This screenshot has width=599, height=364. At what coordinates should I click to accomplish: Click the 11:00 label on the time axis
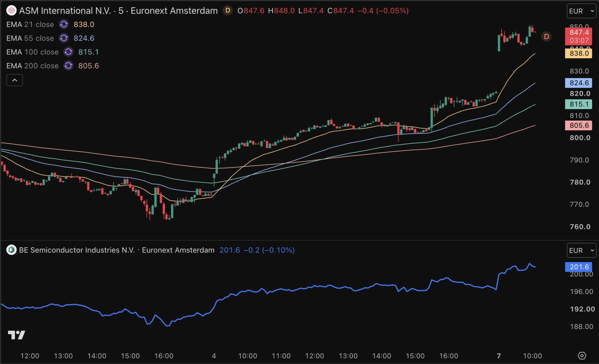tap(281, 356)
